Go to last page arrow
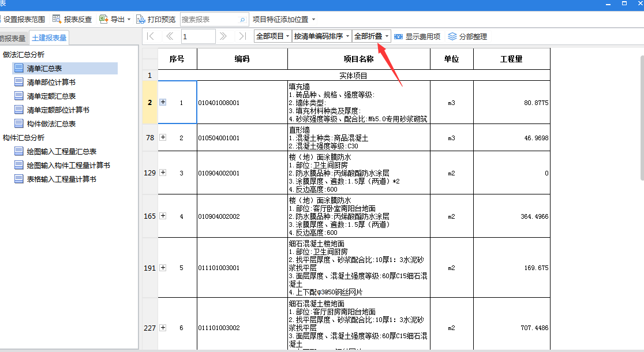 [x=242, y=36]
